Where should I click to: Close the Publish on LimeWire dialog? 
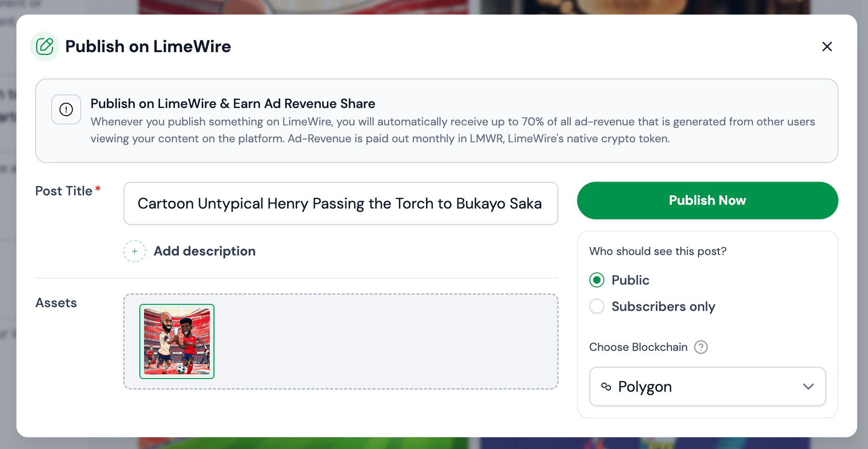coord(827,46)
